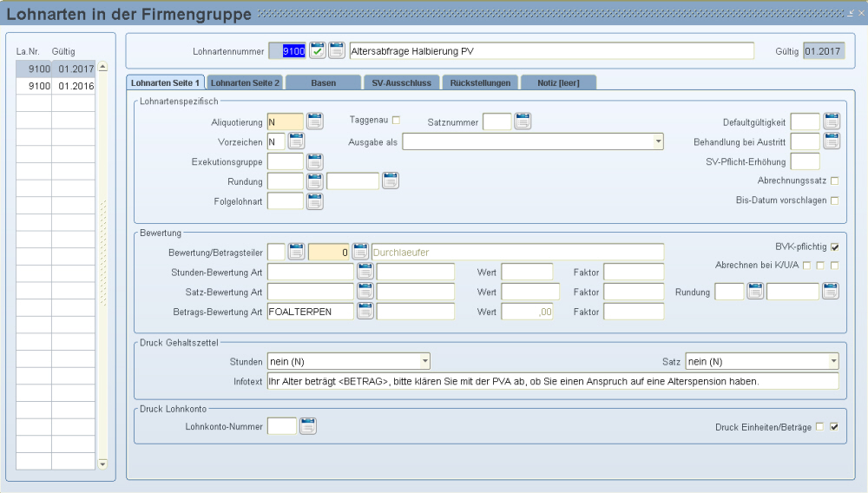
Task: Confirm Lohnartennummer with the green checkmark icon
Action: point(317,50)
